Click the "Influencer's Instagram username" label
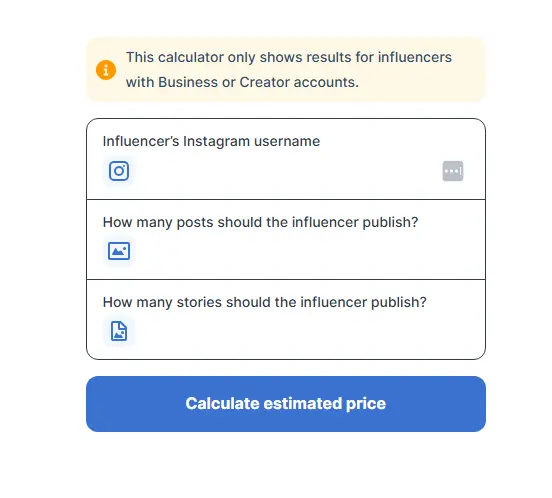Image resolution: width=552 pixels, height=498 pixels. [211, 141]
